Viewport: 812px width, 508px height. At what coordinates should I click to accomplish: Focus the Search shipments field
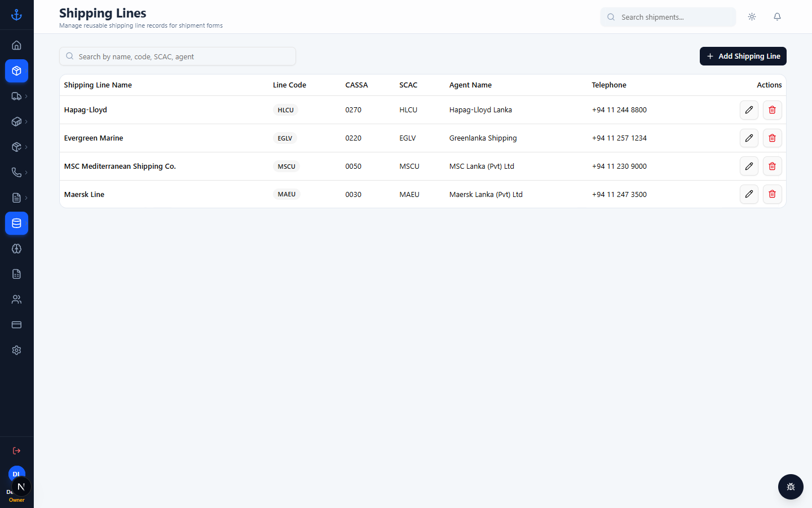tap(668, 17)
